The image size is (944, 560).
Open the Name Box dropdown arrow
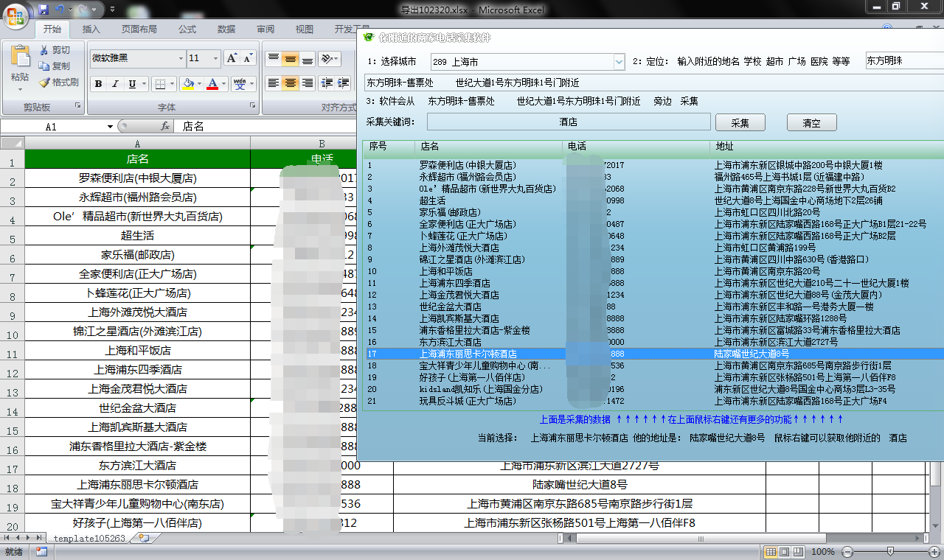108,127
